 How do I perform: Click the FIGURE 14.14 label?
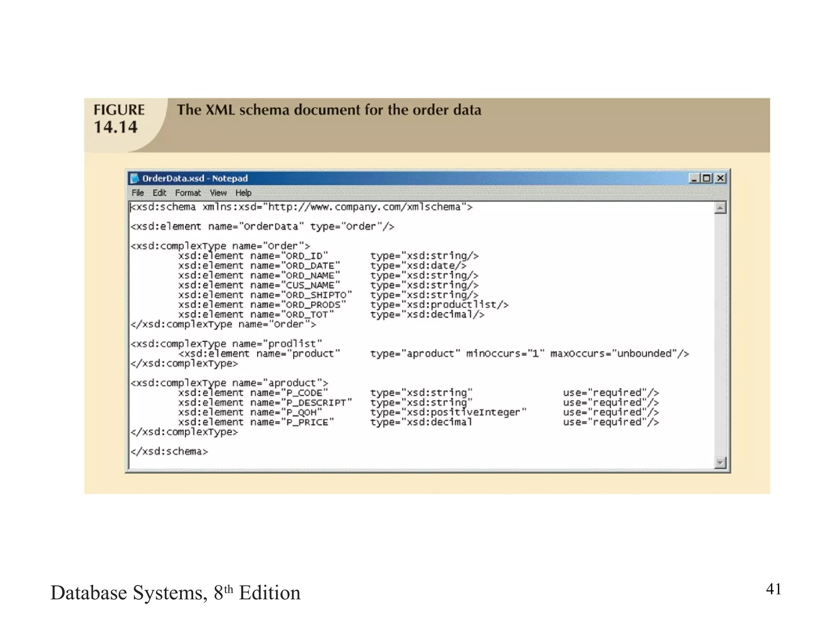click(x=119, y=119)
